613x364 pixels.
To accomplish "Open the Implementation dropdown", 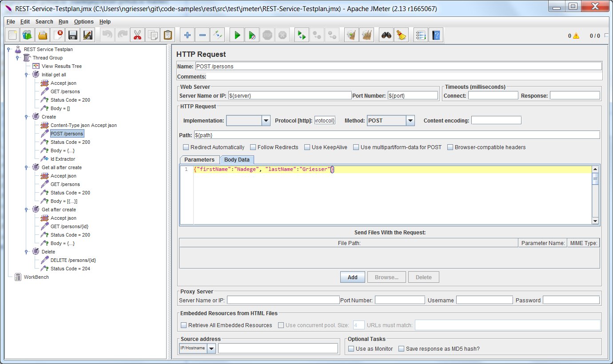I will click(x=266, y=120).
